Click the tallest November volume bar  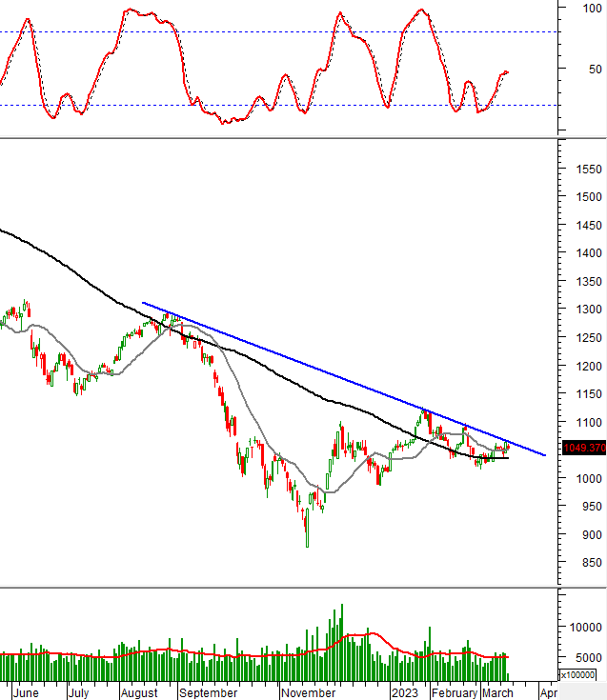coord(342,643)
